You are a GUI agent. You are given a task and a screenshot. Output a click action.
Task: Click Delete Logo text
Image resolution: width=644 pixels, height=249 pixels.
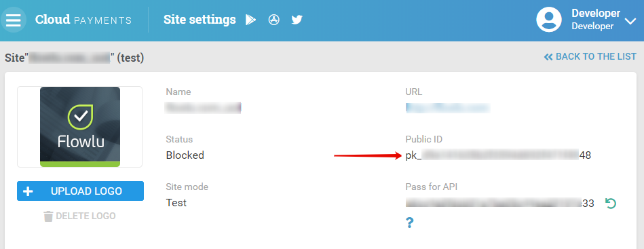point(86,216)
